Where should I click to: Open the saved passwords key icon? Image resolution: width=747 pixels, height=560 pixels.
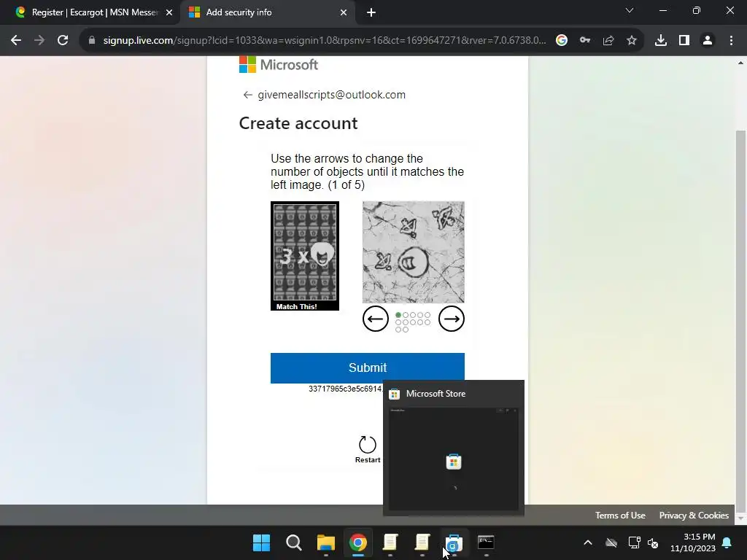pos(585,41)
